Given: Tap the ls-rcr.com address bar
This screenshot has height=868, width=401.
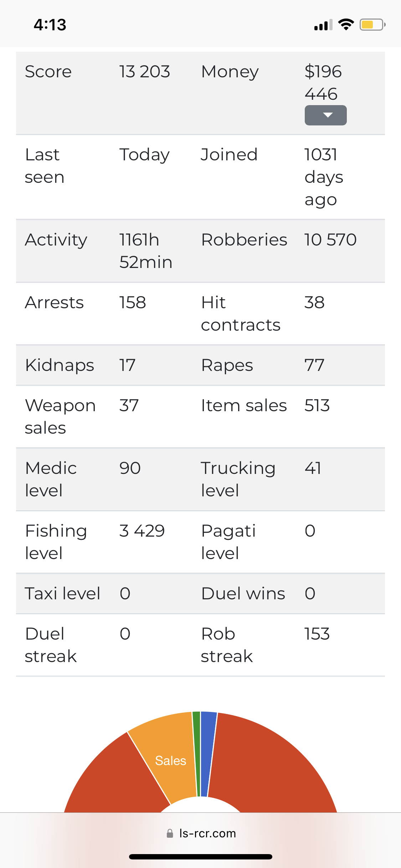Looking at the screenshot, I should (201, 833).
